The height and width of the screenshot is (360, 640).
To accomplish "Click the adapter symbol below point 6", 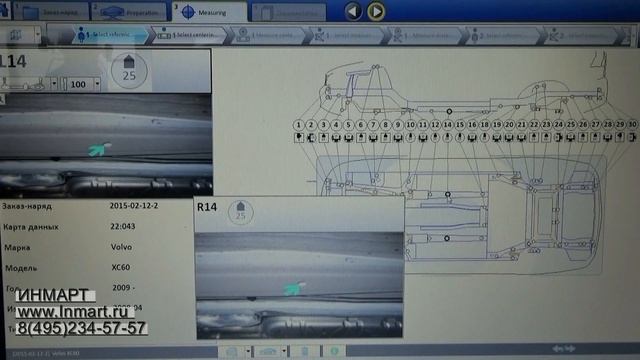I will point(360,138).
